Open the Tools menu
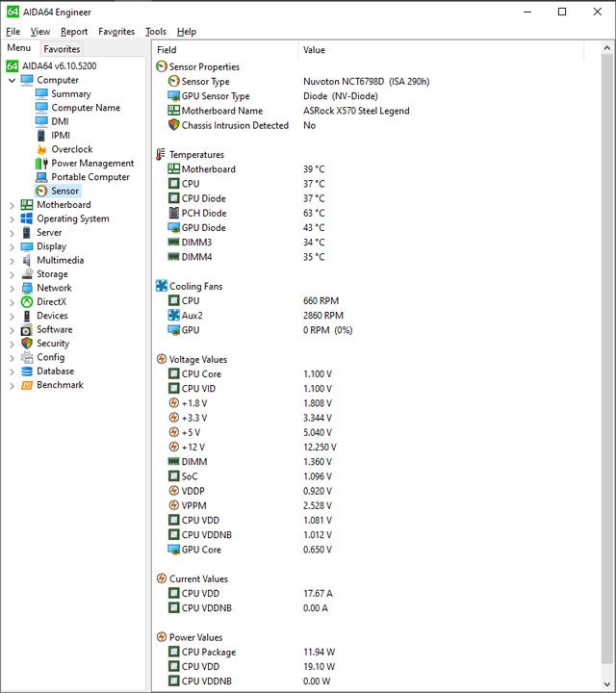 click(156, 32)
